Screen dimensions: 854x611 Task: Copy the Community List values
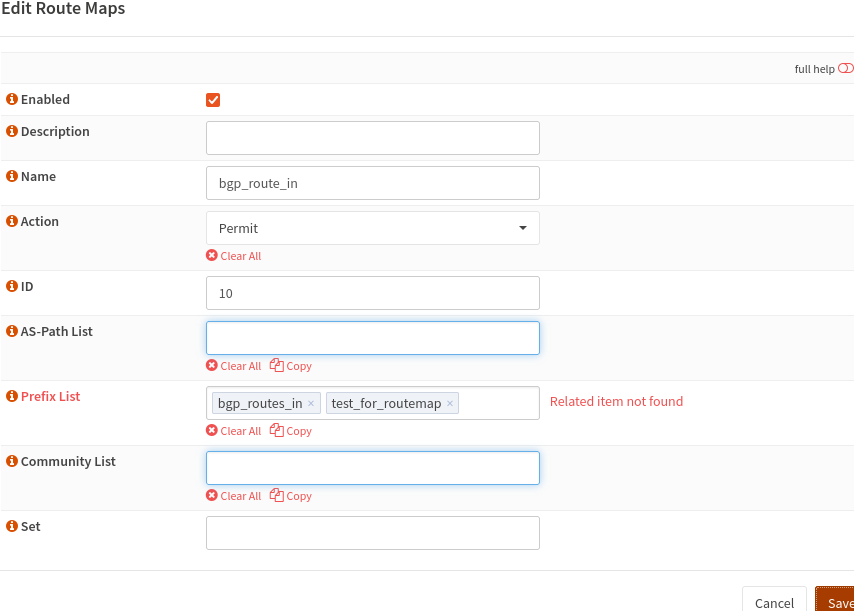291,496
